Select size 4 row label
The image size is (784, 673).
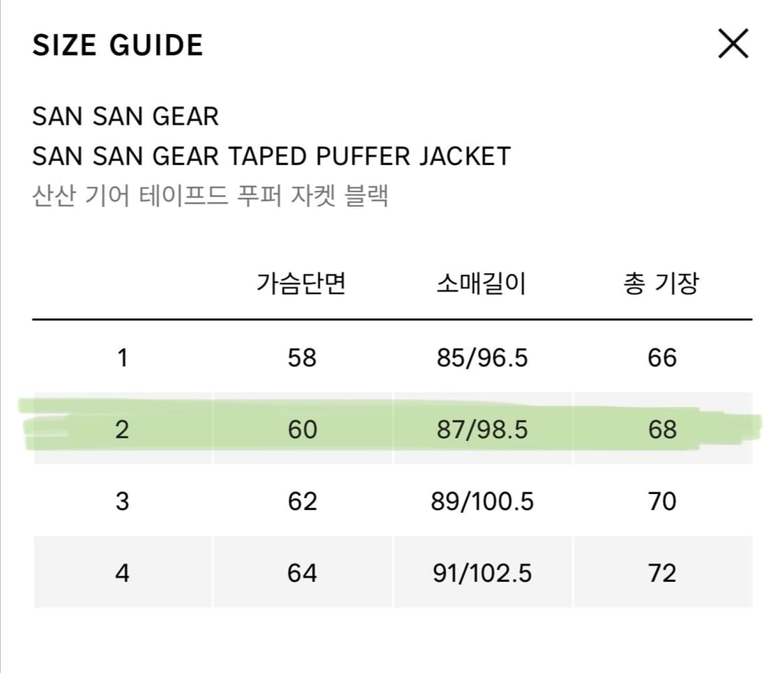123,573
